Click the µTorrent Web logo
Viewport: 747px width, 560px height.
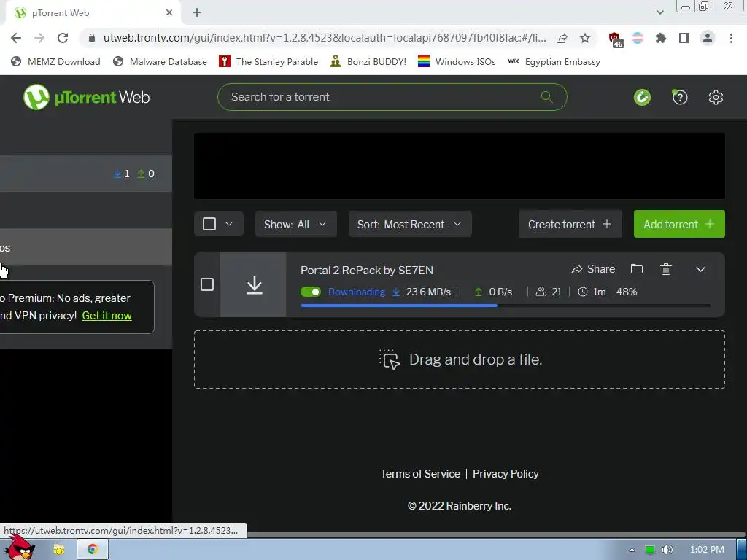(87, 97)
